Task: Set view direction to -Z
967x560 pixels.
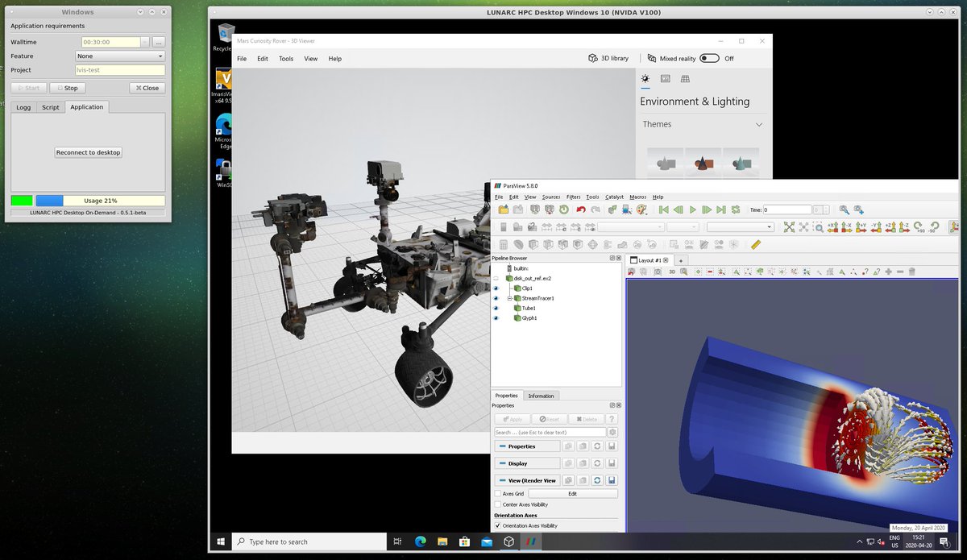Action: click(x=905, y=227)
